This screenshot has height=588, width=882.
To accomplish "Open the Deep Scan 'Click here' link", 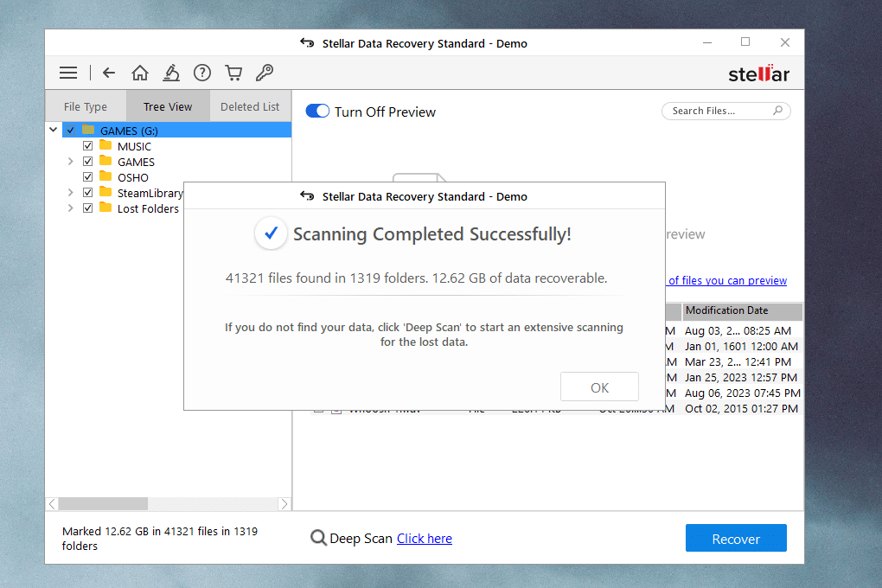I will tap(424, 539).
